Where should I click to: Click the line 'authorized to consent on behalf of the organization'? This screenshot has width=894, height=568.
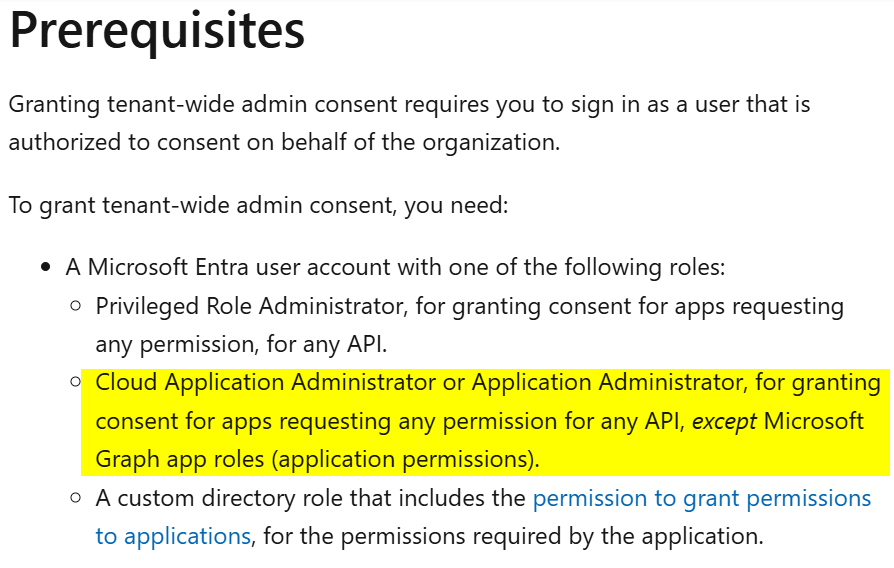[x=284, y=143]
